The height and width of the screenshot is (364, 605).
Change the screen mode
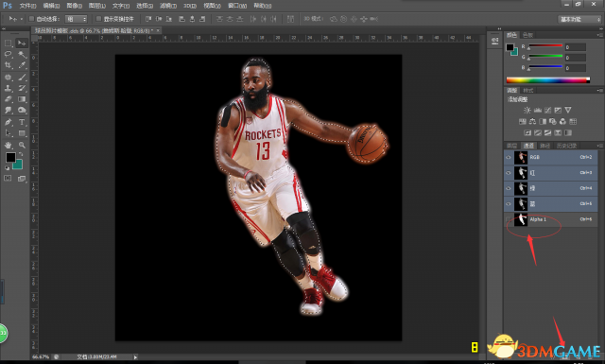[22, 179]
